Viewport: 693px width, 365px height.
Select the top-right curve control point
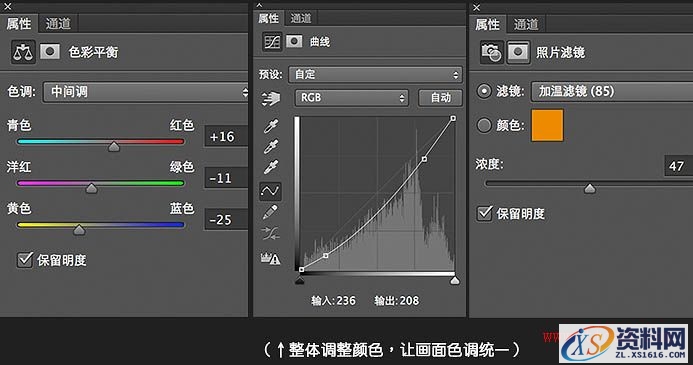(453, 118)
